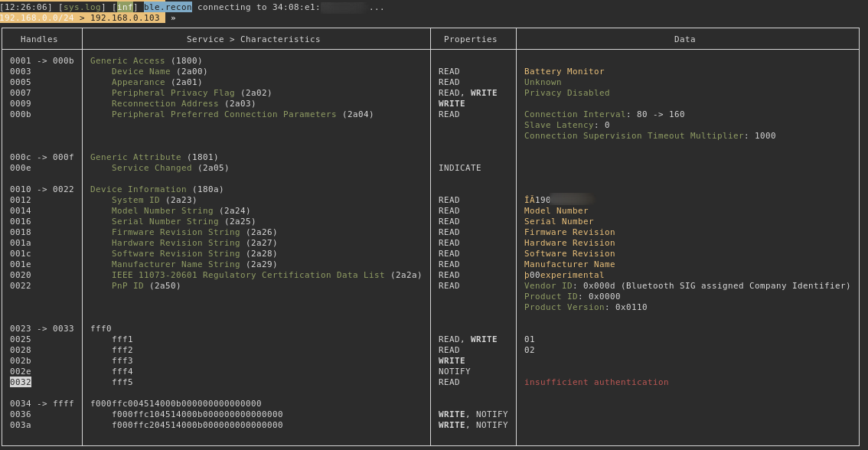Select the fff0 service row

pyautogui.click(x=101, y=328)
